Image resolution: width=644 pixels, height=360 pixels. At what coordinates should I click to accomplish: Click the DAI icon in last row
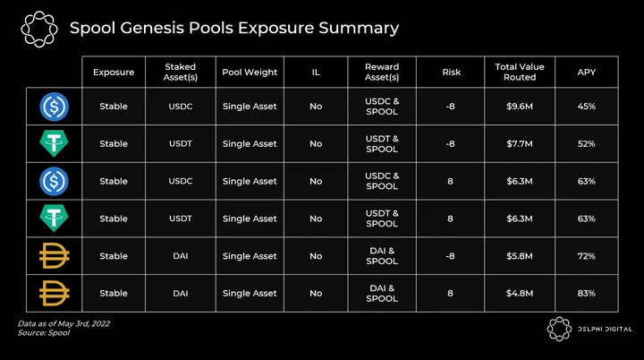pos(55,293)
